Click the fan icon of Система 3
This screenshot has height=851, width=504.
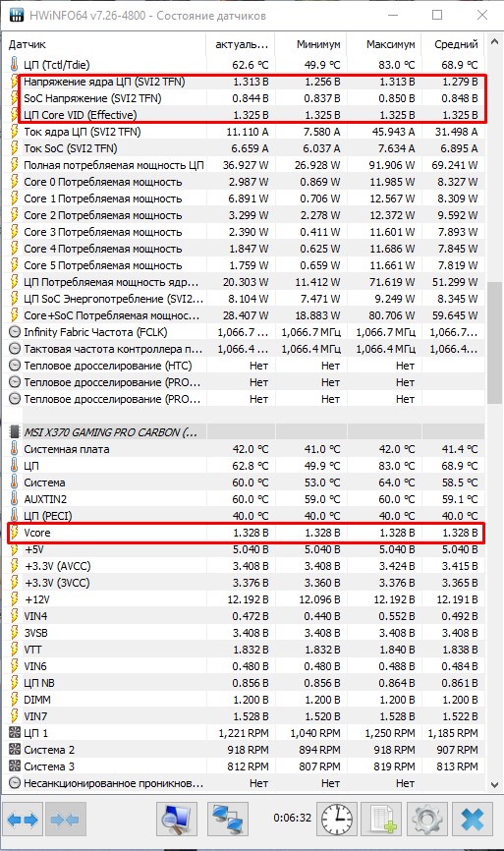(x=15, y=766)
